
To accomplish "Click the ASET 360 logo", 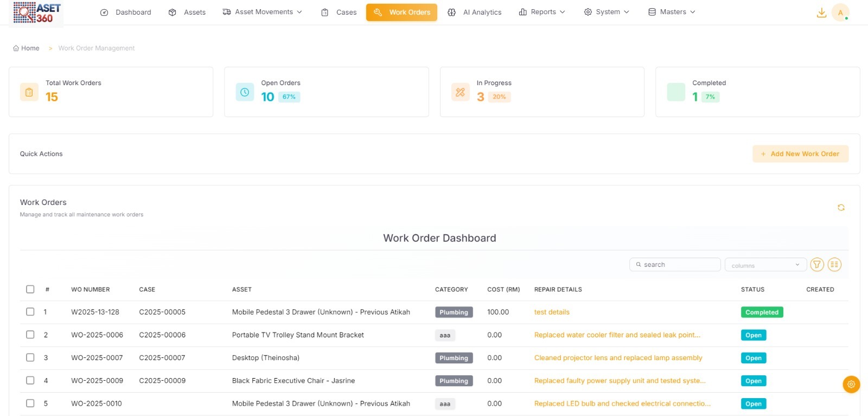I will (x=37, y=12).
